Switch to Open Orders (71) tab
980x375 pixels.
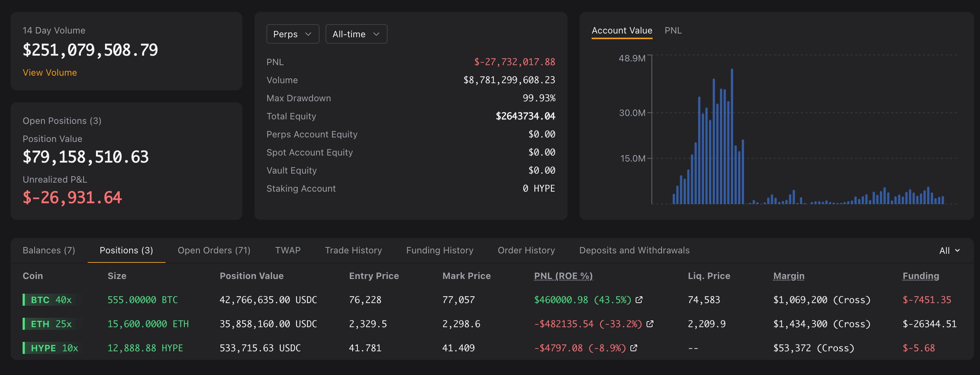(x=214, y=250)
